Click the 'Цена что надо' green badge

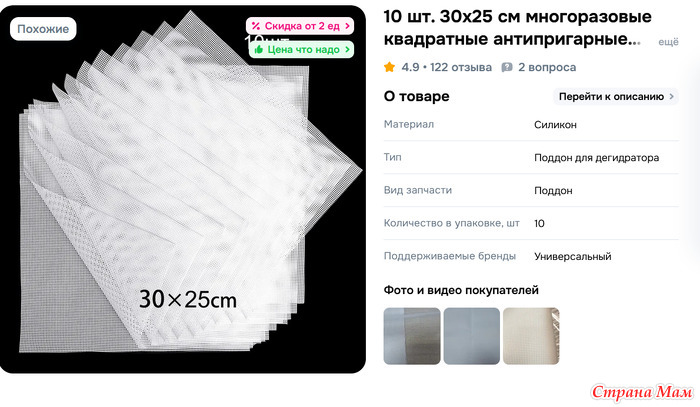click(301, 50)
